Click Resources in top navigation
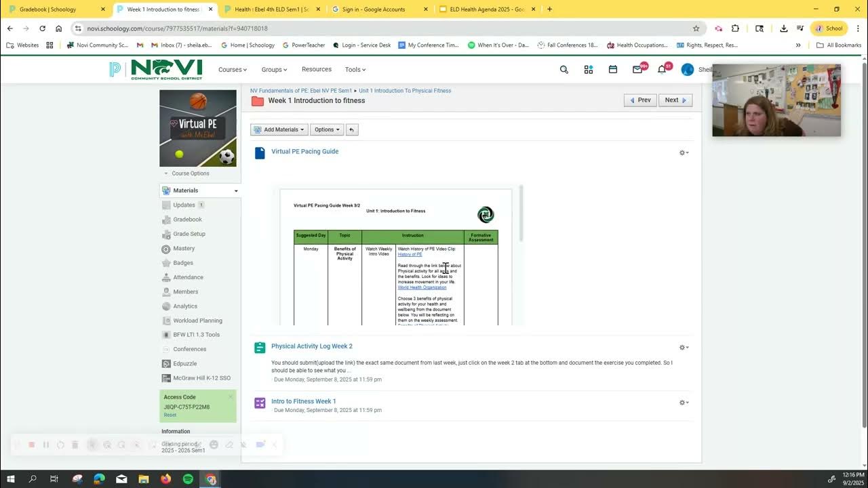 point(317,70)
